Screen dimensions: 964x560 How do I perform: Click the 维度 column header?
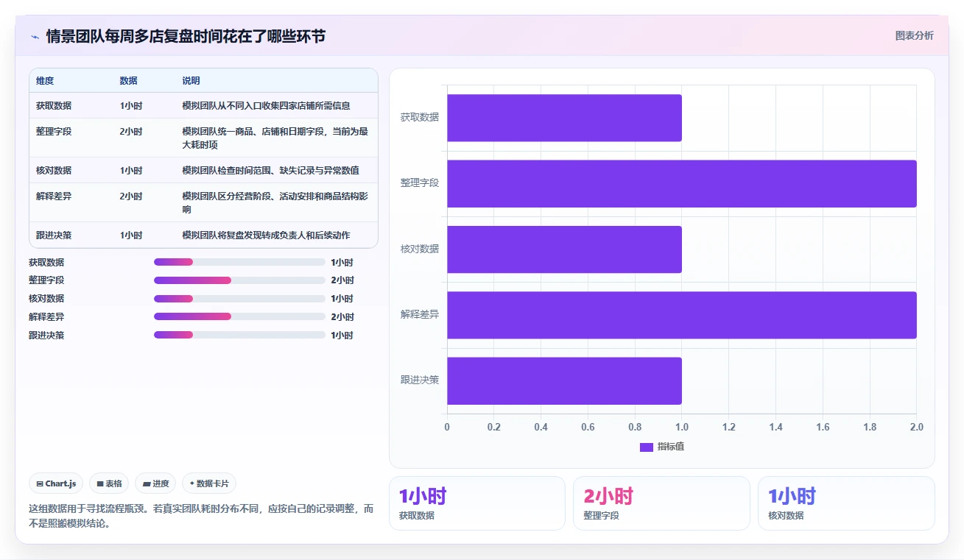click(x=45, y=80)
